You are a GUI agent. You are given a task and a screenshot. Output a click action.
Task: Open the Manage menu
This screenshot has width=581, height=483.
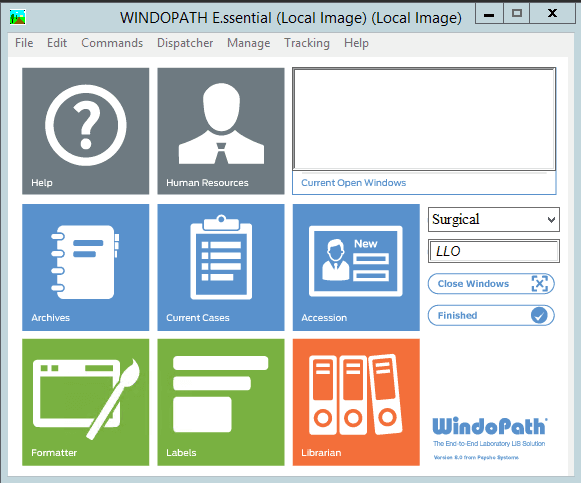pos(249,43)
